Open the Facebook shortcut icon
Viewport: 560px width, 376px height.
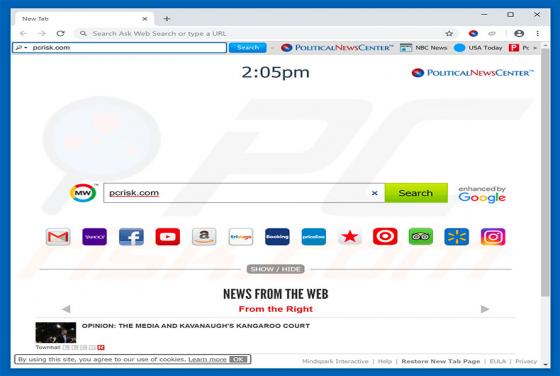tap(131, 237)
